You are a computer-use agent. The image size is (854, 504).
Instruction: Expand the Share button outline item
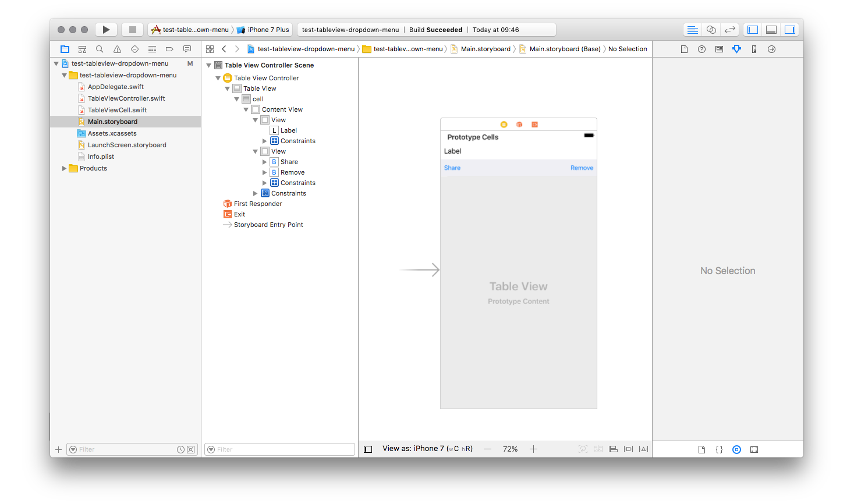coord(264,162)
